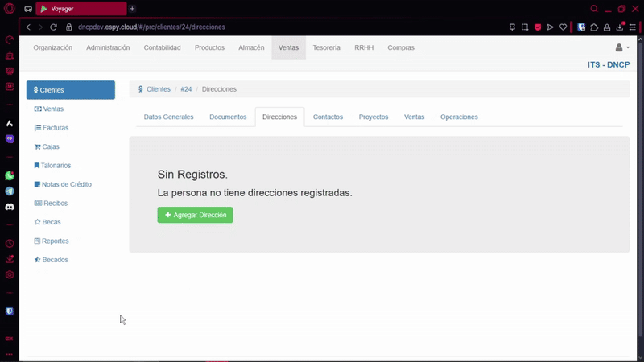Switch to the Datos Generales tab
644x362 pixels.
pyautogui.click(x=168, y=117)
